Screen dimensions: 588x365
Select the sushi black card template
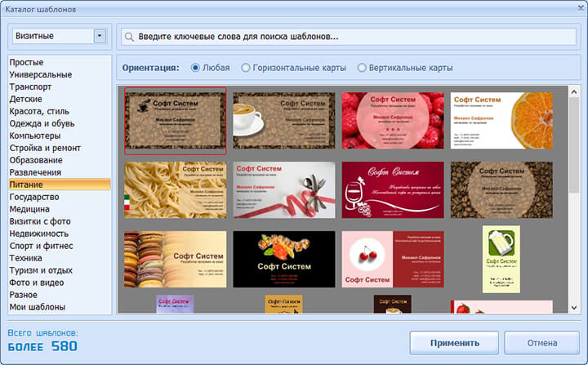coord(284,259)
